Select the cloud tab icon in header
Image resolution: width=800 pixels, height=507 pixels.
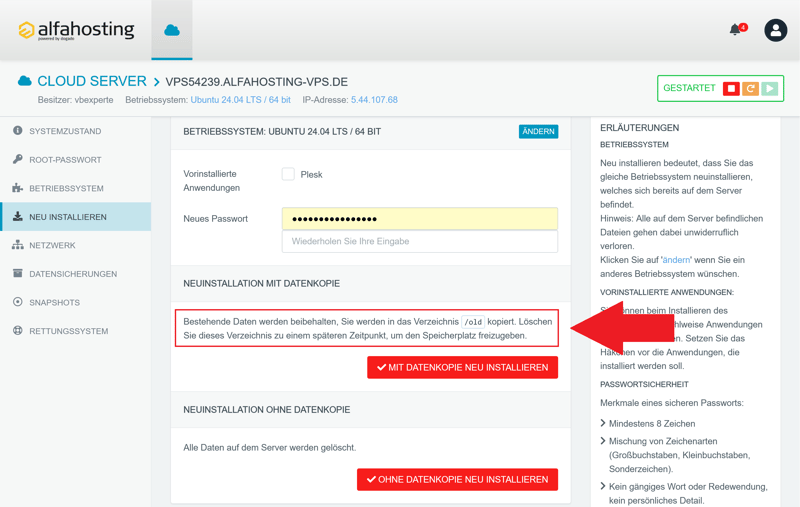point(172,31)
